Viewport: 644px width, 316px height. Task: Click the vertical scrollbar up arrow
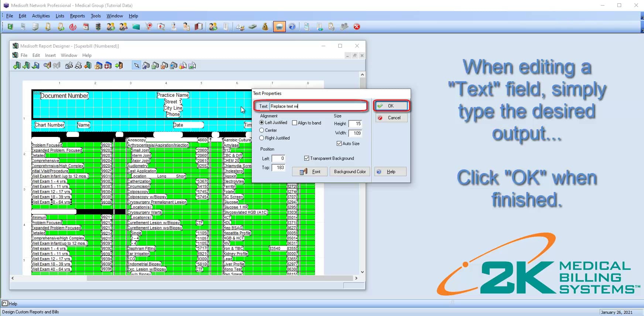(362, 75)
